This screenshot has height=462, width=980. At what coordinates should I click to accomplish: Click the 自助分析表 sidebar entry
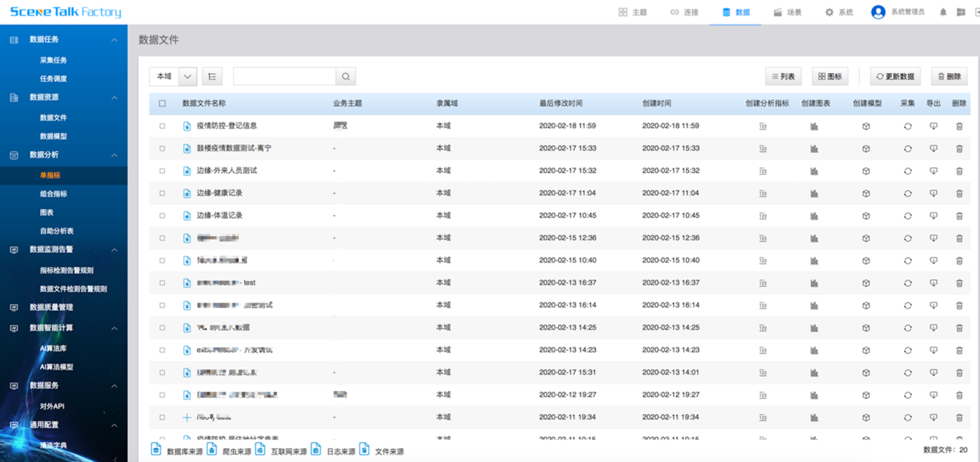[57, 231]
